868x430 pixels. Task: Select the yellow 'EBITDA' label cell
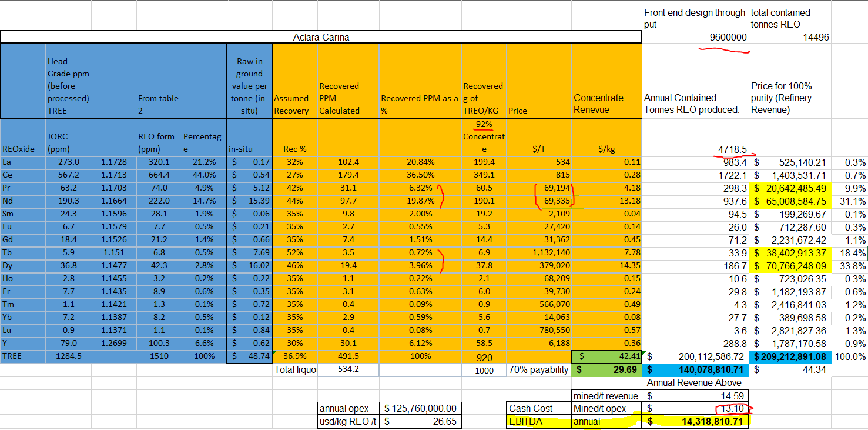(539, 421)
